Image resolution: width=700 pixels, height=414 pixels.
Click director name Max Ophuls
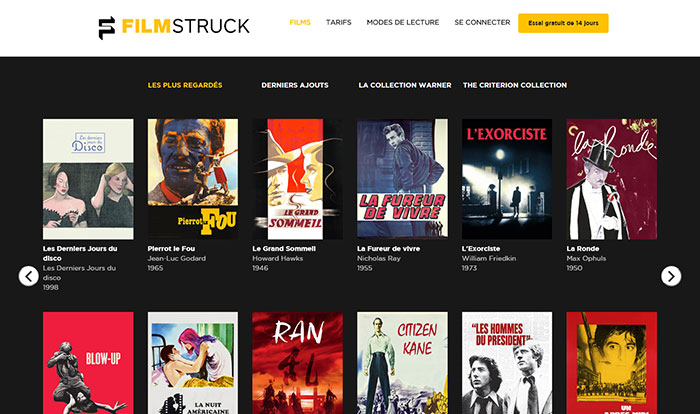click(x=586, y=259)
